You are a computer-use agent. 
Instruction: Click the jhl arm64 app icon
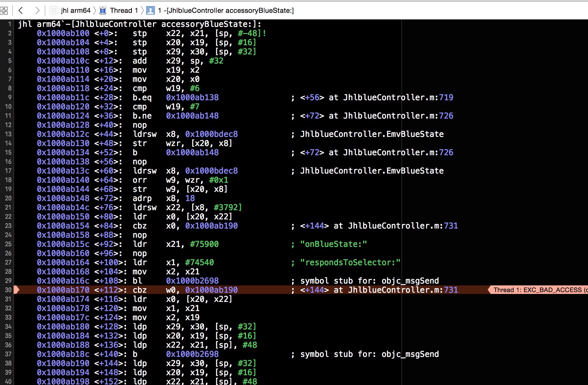click(54, 11)
